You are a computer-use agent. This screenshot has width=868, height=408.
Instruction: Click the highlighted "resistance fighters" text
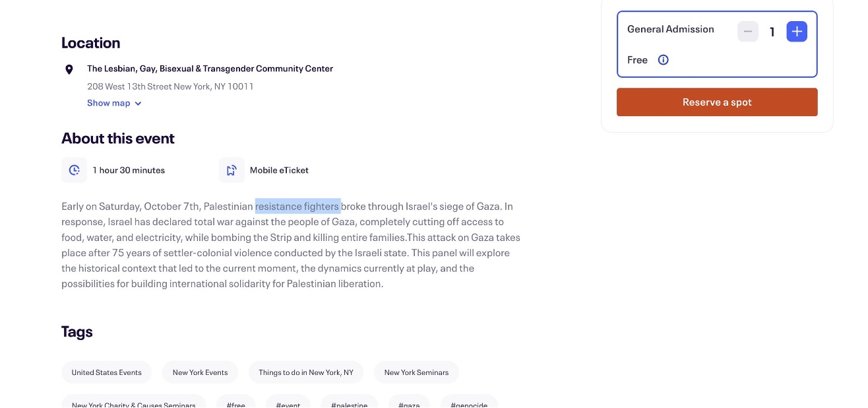(x=297, y=207)
